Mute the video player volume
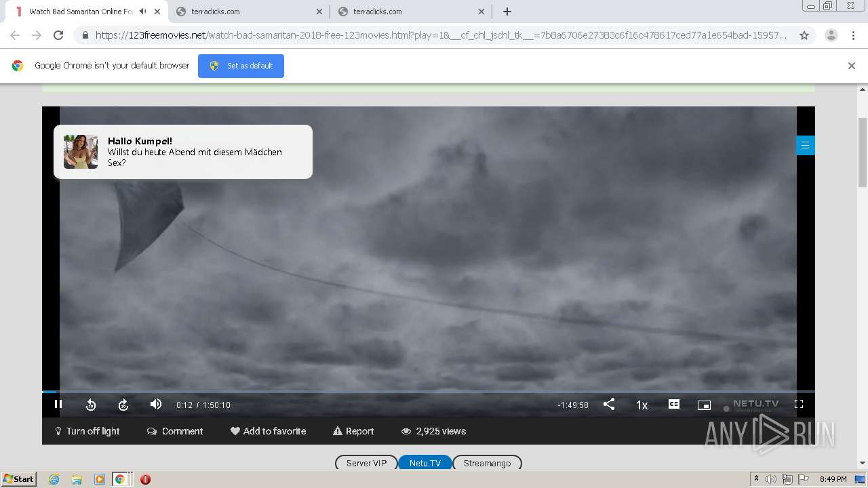868x488 pixels. 156,404
